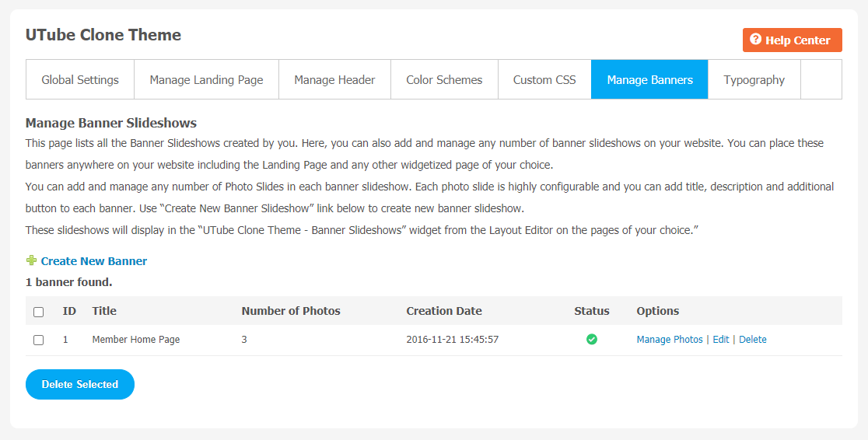Switch to the Typography tab

pos(754,80)
